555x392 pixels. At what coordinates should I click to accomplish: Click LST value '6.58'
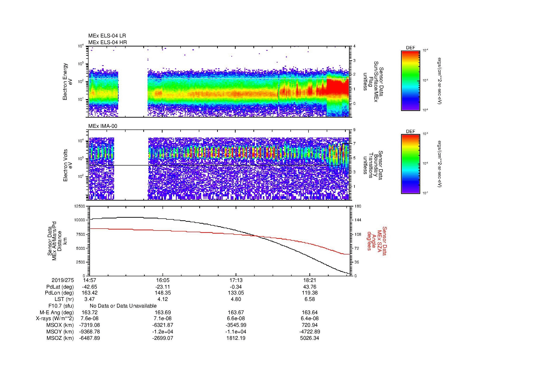310,299
